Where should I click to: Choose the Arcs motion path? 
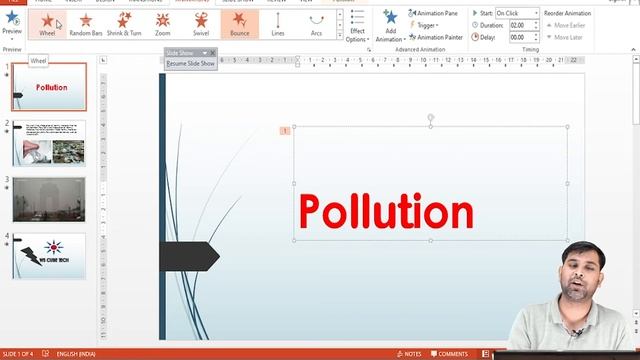point(316,24)
